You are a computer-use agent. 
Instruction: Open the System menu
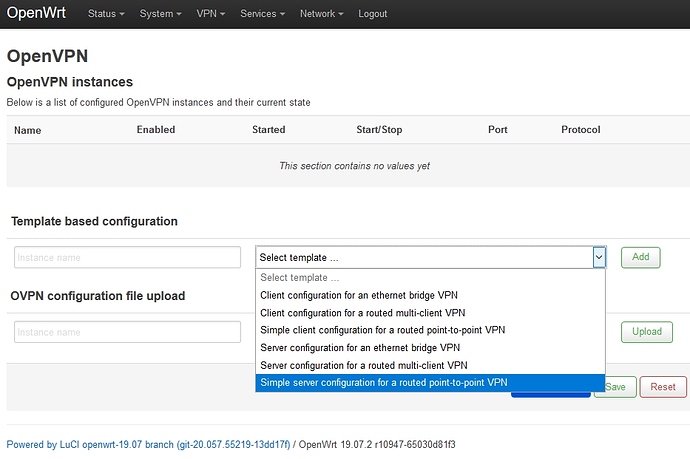pyautogui.click(x=160, y=14)
